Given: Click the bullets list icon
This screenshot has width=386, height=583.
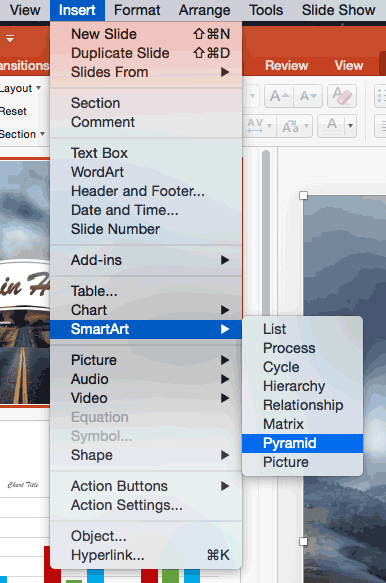Looking at the screenshot, I should click(380, 96).
